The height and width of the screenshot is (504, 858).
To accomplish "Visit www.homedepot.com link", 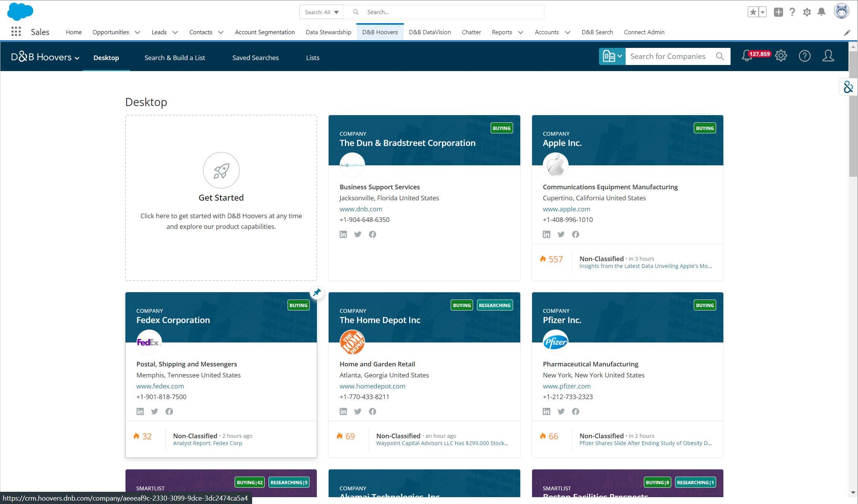I will pyautogui.click(x=372, y=386).
